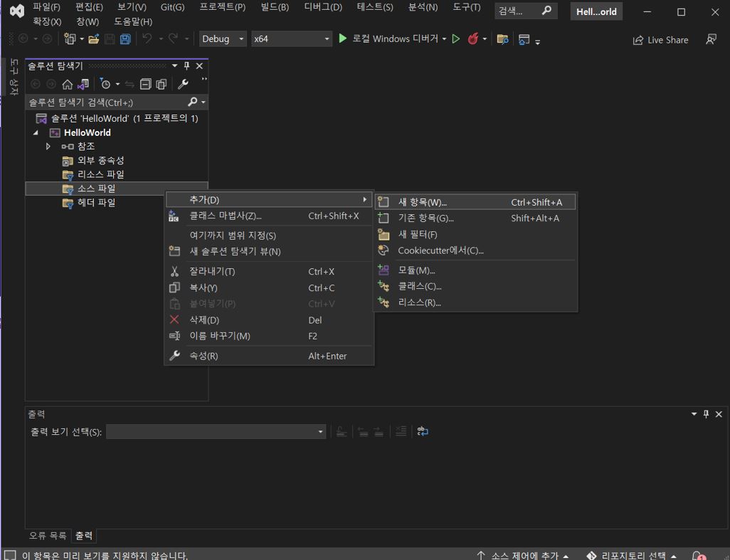Start debugging with the green play icon
This screenshot has height=560, width=730.
343,38
